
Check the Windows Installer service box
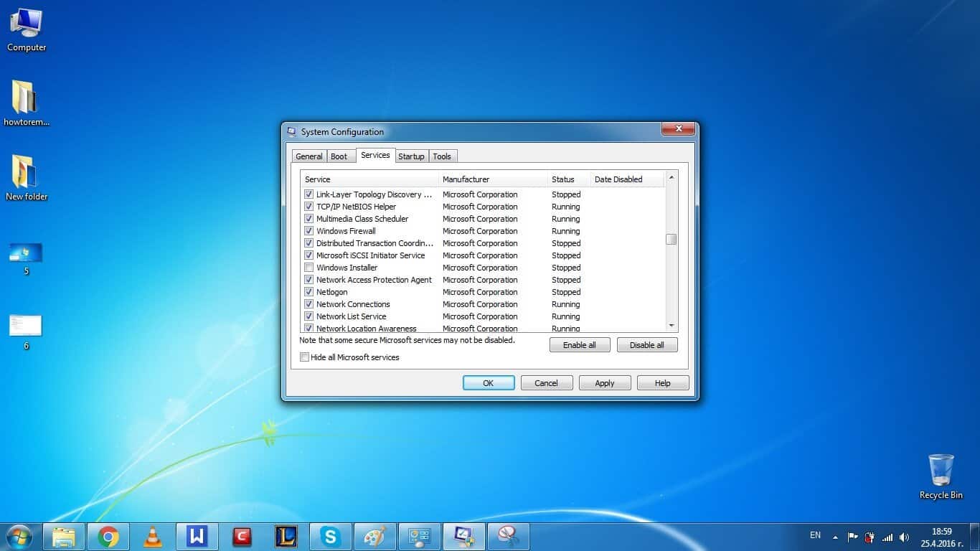309,268
